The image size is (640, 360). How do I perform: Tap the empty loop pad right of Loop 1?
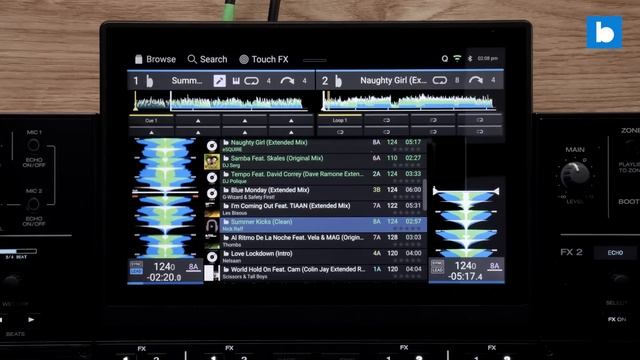pyautogui.click(x=386, y=120)
